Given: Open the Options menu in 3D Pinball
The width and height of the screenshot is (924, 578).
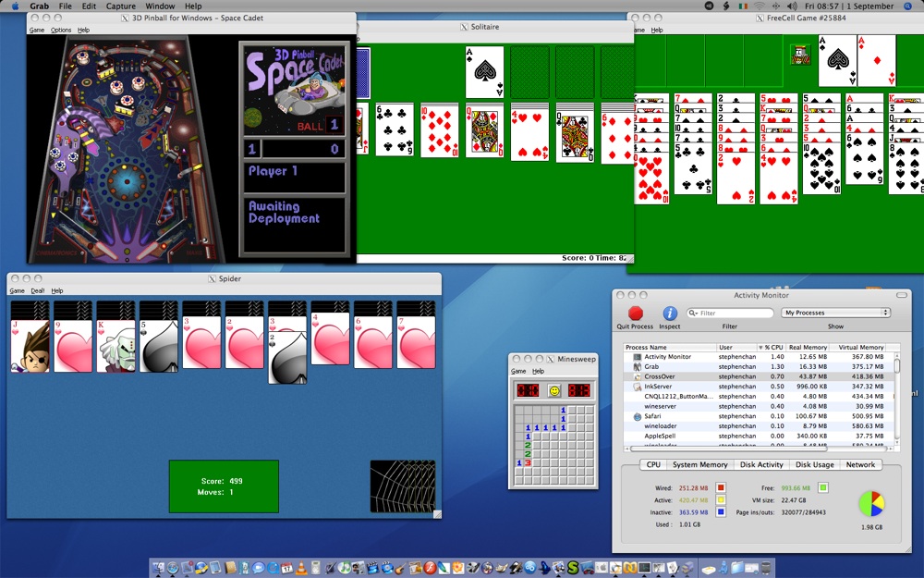Looking at the screenshot, I should pyautogui.click(x=61, y=31).
